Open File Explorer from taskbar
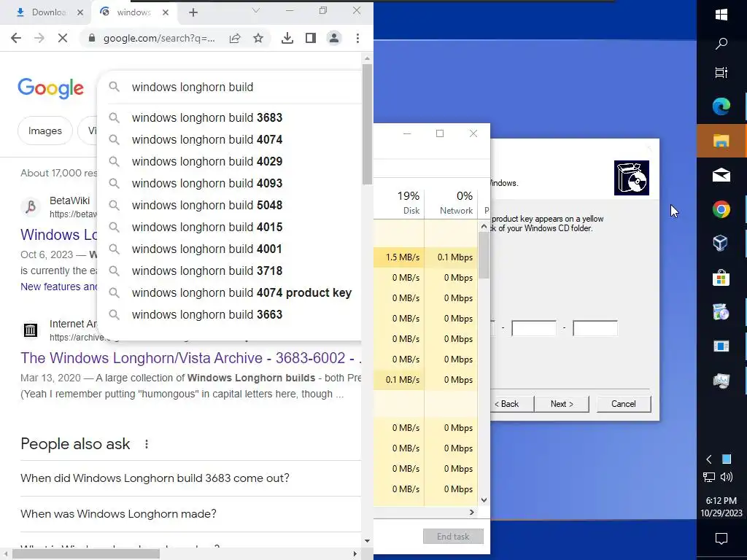Screen dimensions: 747x560 coord(721,141)
